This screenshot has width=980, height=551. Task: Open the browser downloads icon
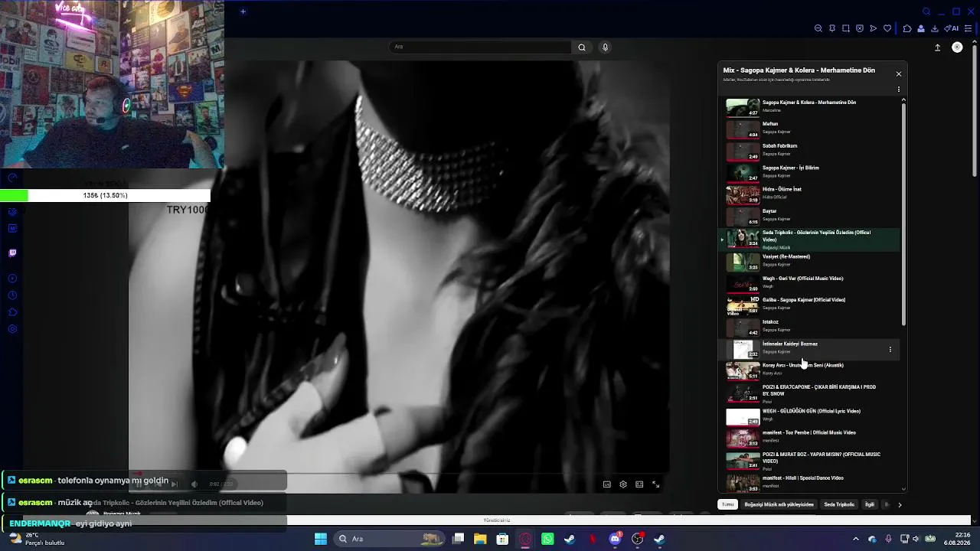[935, 28]
